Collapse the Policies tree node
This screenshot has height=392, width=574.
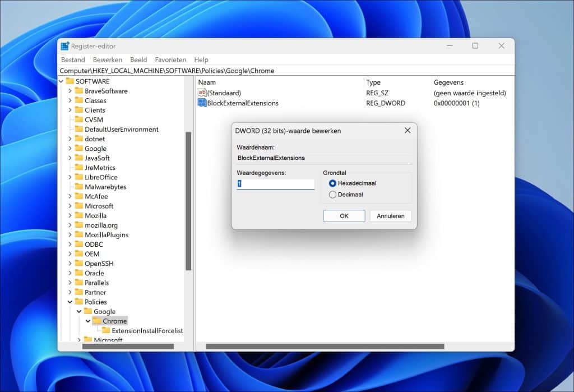pyautogui.click(x=70, y=302)
